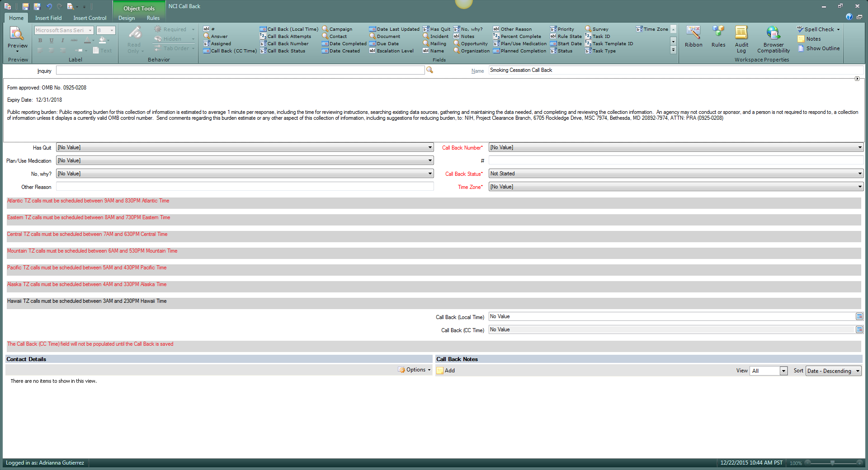The height and width of the screenshot is (470, 868).
Task: Click the Show Outline icon
Action: (x=801, y=48)
